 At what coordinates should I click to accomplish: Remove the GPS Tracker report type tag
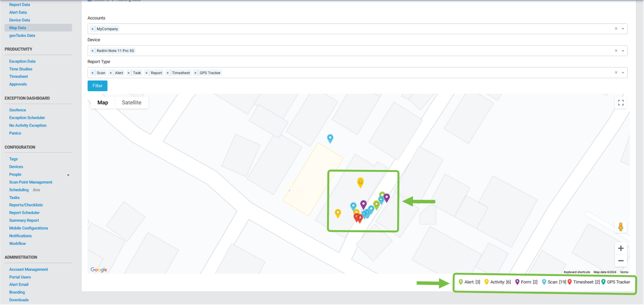196,73
